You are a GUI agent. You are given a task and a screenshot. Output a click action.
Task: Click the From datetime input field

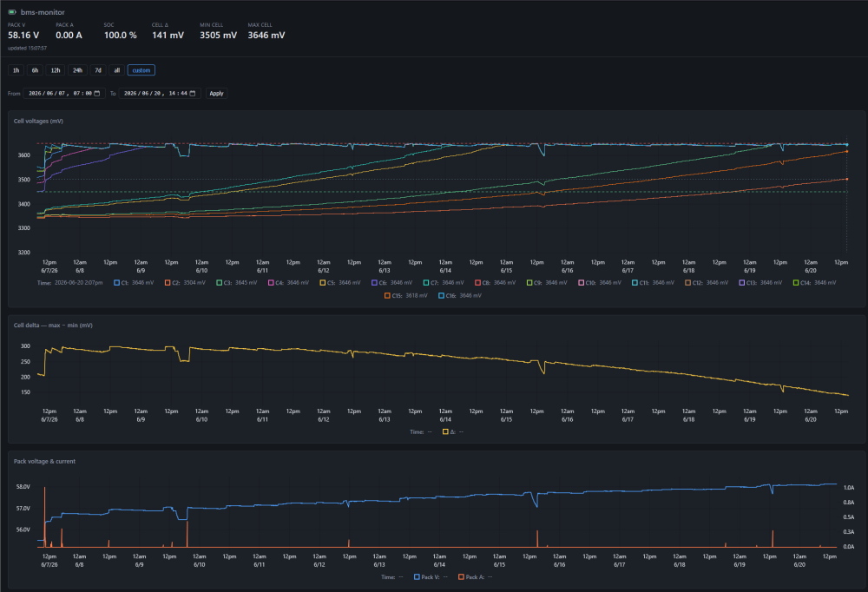tap(64, 93)
